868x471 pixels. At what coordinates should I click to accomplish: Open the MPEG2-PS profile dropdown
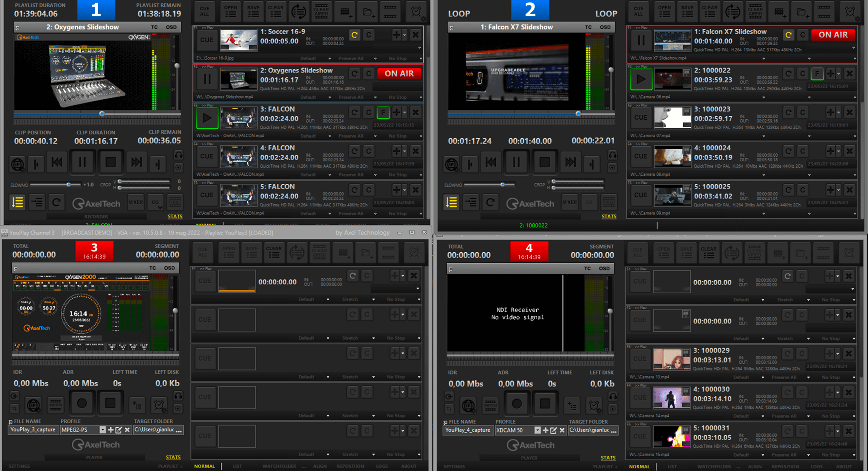coord(102,430)
